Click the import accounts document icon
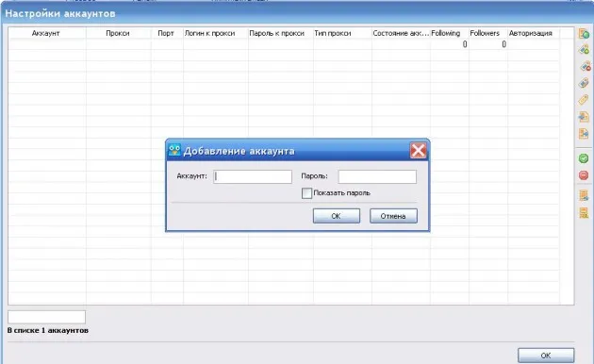Viewport: 594px width, 364px height. (584, 116)
